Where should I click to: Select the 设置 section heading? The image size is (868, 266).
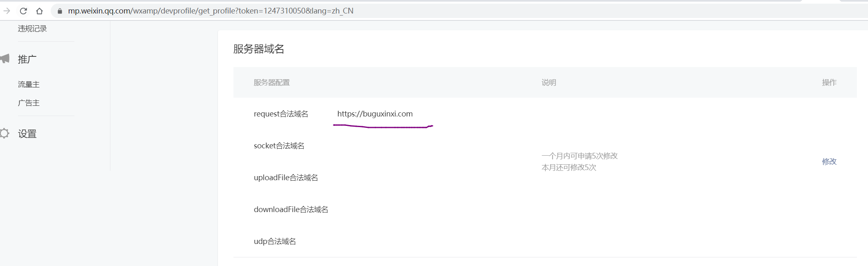tap(27, 134)
